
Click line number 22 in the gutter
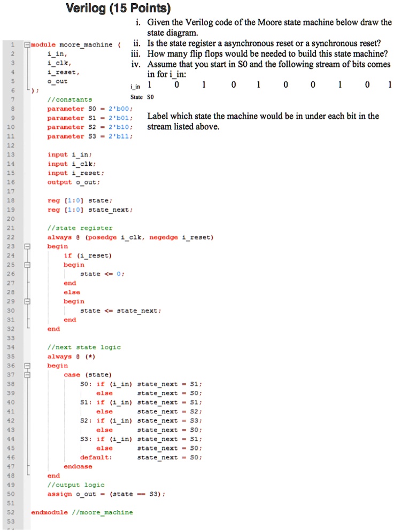click(x=12, y=237)
